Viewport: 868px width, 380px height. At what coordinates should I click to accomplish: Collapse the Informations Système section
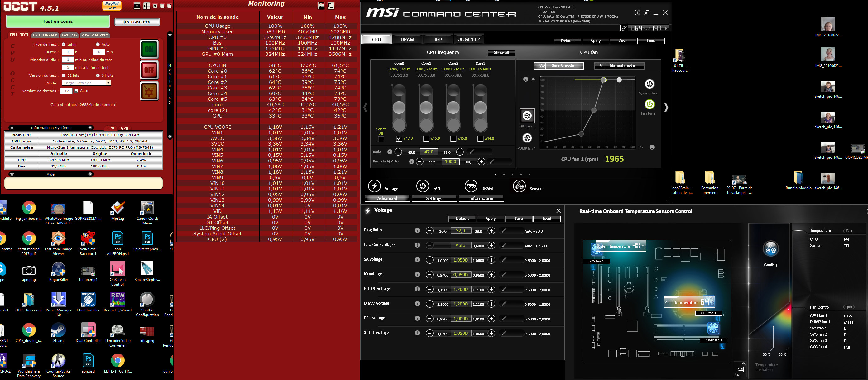click(x=90, y=128)
